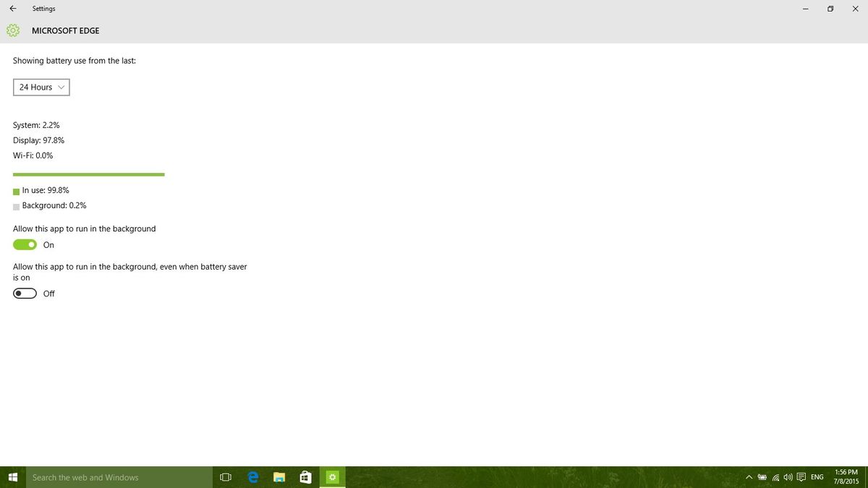Open the 24 Hours time range dropdown
Screen dimensions: 868x488
click(41, 87)
